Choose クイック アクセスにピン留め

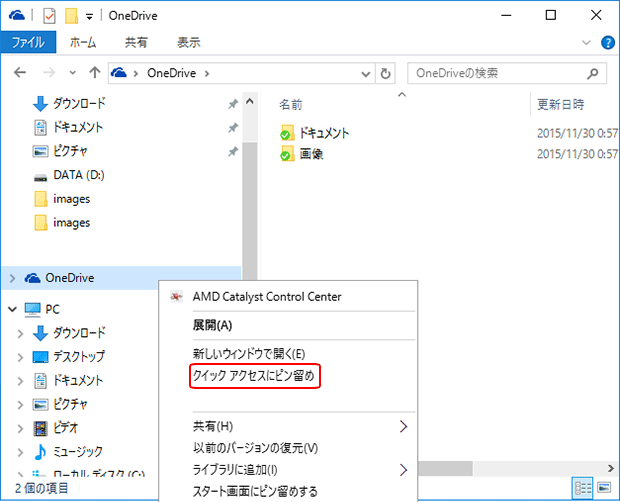[254, 376]
